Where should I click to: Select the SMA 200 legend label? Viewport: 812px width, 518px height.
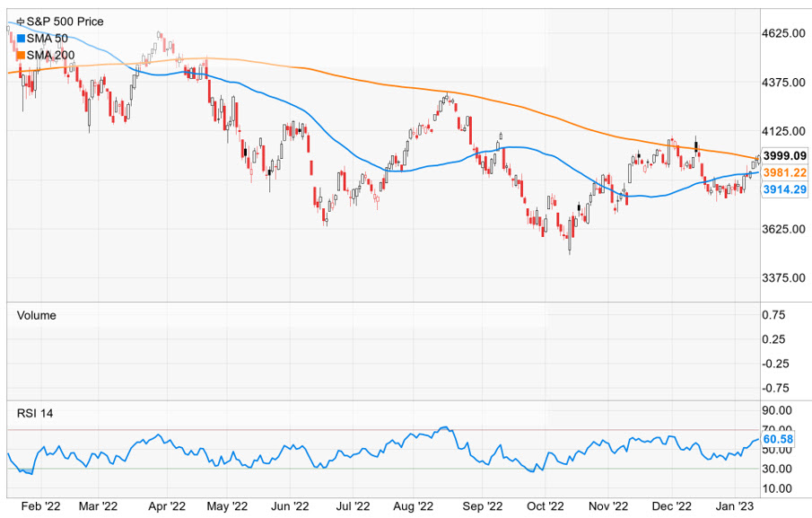point(51,55)
